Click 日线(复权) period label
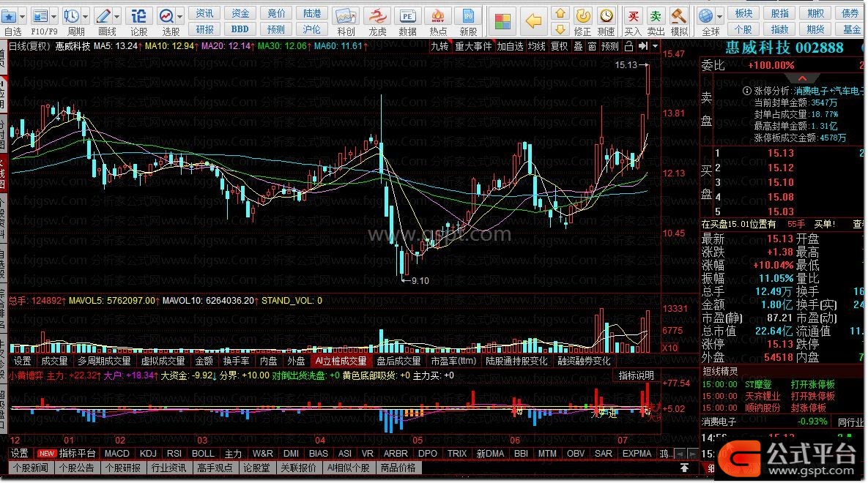Screen dimensions: 868x483 pyautogui.click(x=29, y=46)
